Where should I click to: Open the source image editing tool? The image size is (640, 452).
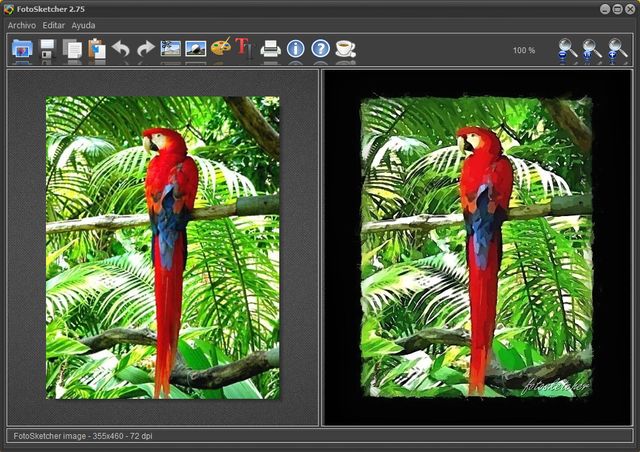pyautogui.click(x=171, y=48)
